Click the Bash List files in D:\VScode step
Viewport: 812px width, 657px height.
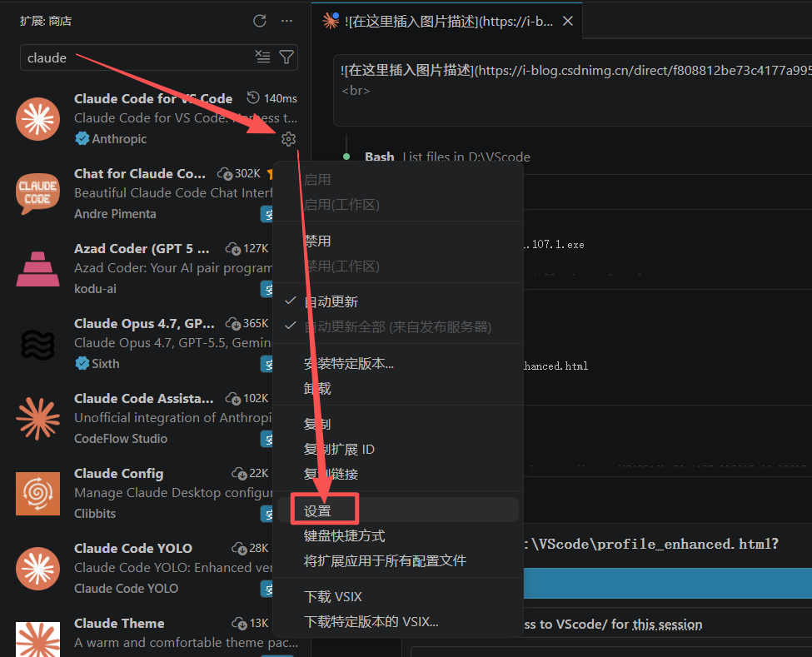coord(447,157)
